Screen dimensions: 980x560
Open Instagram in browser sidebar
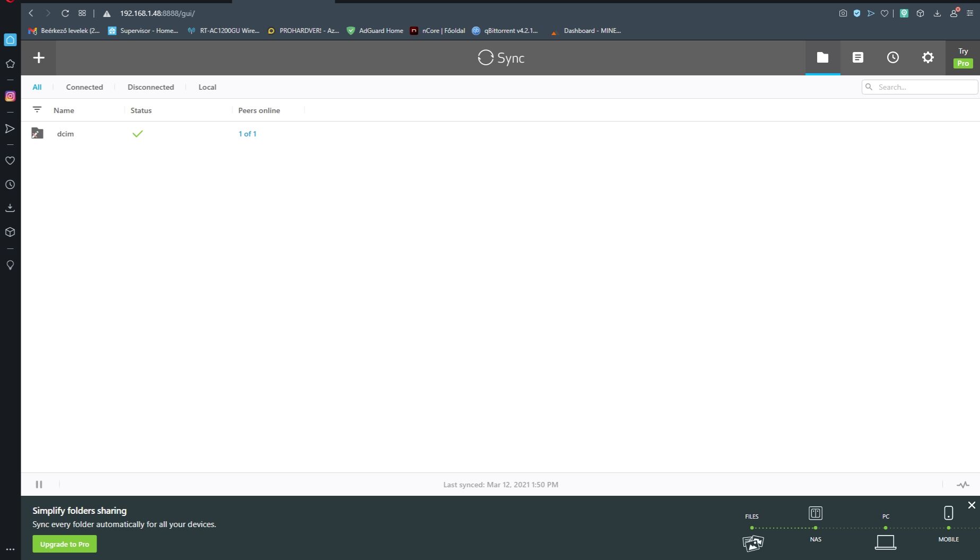click(x=10, y=96)
